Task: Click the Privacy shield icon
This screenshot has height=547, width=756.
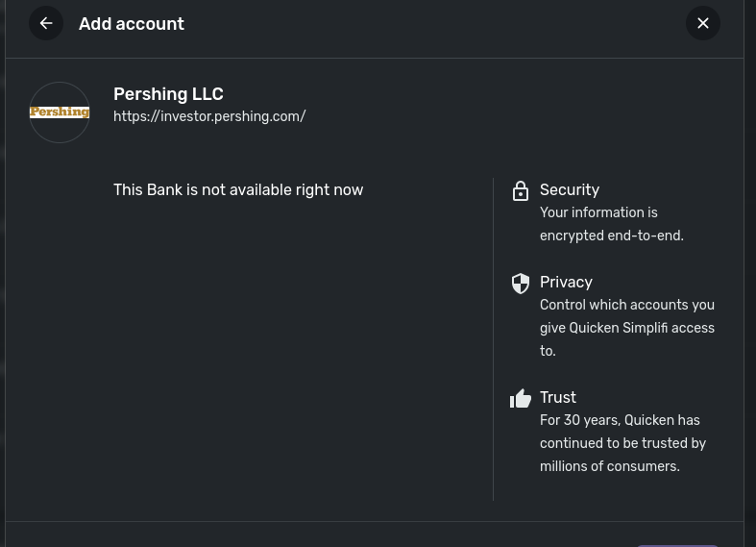Action: 521,283
